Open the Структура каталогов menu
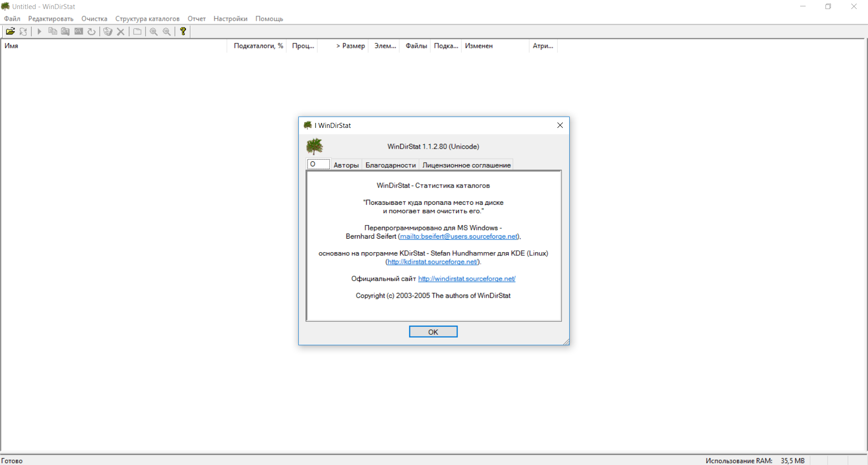The image size is (868, 465). [147, 19]
